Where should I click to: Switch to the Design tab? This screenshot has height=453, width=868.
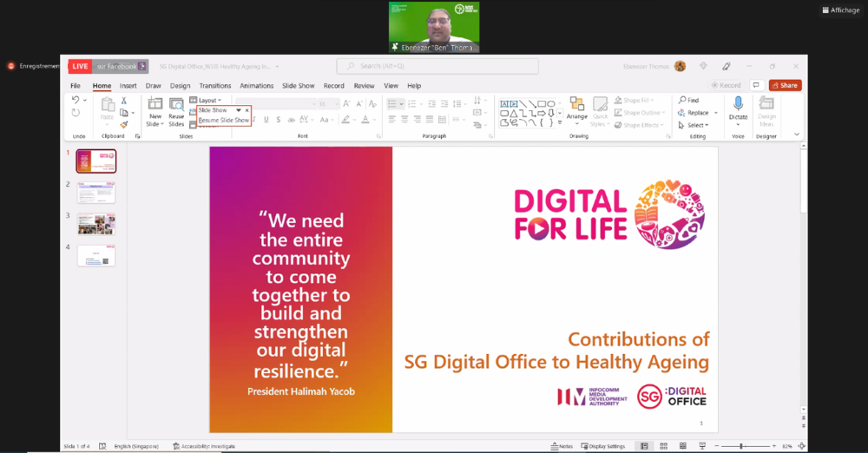click(x=180, y=86)
